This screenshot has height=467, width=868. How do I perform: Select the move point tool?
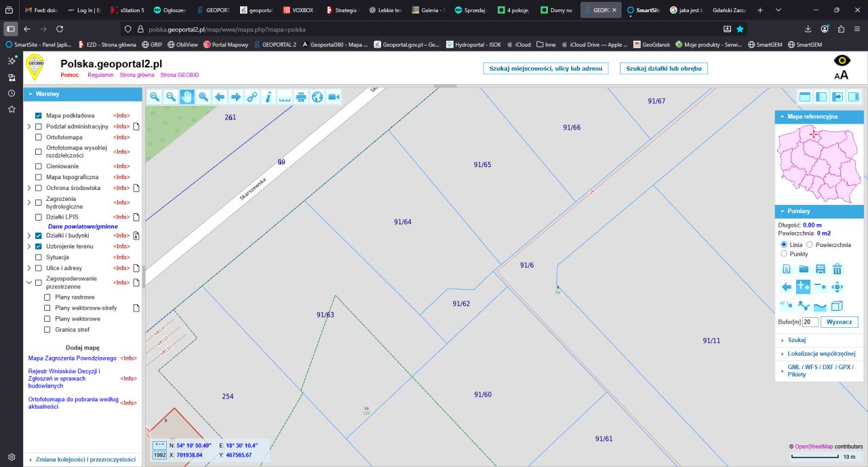pyautogui.click(x=837, y=287)
